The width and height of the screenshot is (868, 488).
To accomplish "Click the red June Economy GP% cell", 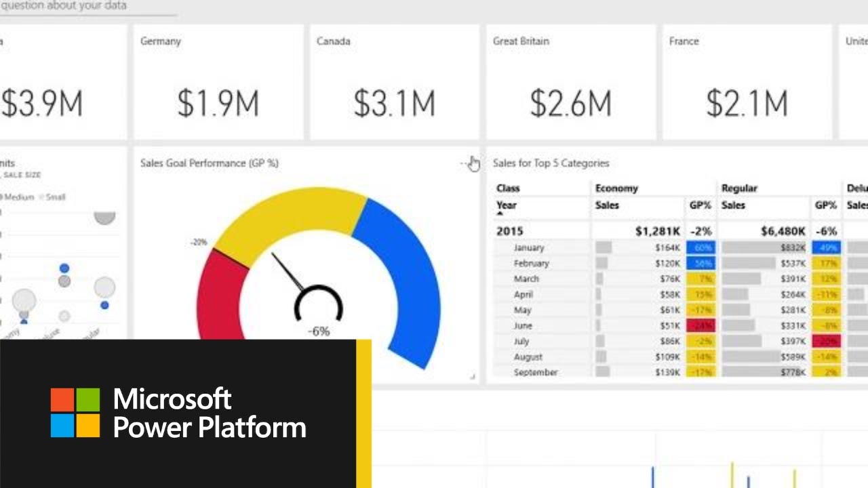I will coord(701,325).
